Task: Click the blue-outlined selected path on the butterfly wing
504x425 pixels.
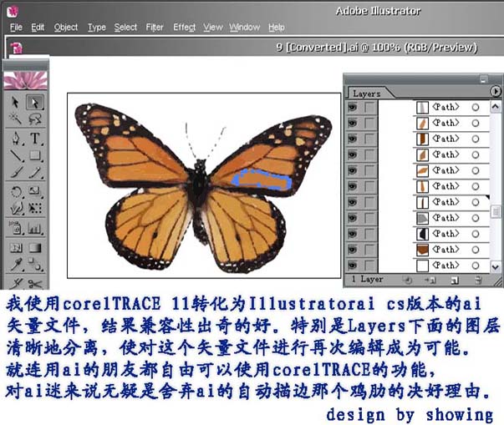Action: [x=262, y=180]
